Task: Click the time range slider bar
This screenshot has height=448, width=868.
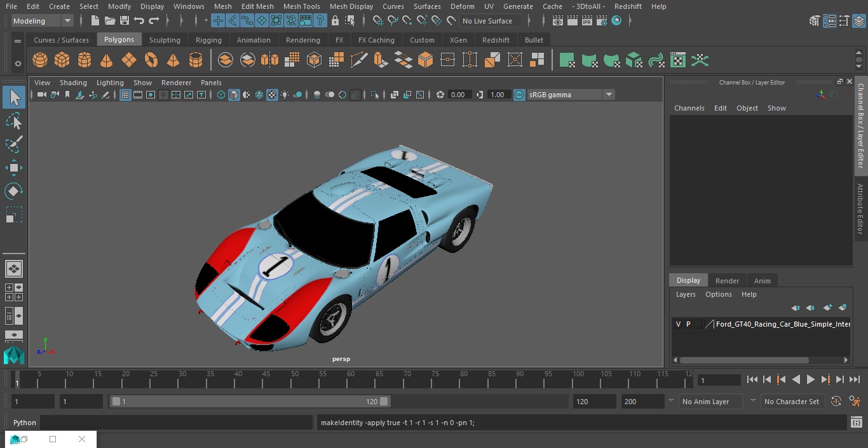Action: 250,402
